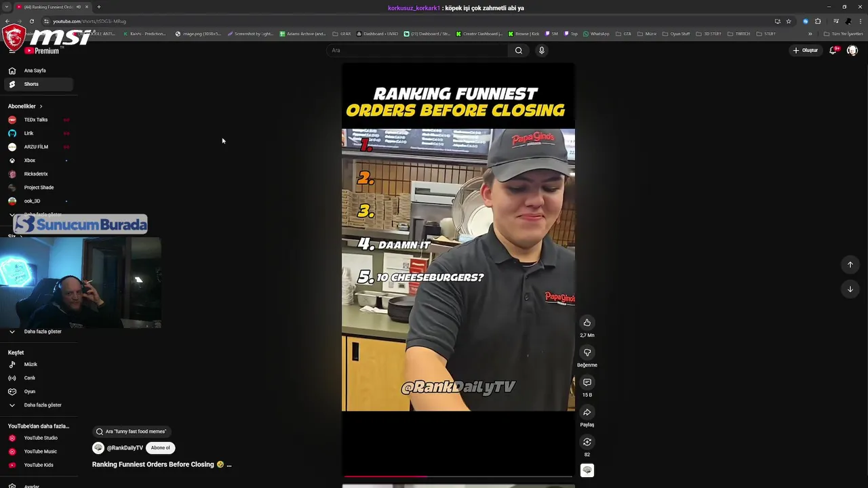Open the tab search dropdown arrow
Viewport: 868px width, 488px height.
pyautogui.click(x=6, y=7)
